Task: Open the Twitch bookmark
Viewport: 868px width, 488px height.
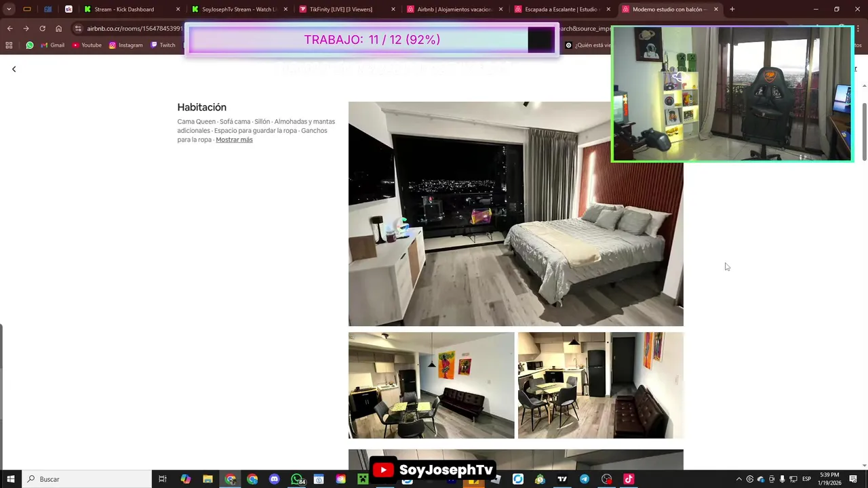Action: coord(163,45)
